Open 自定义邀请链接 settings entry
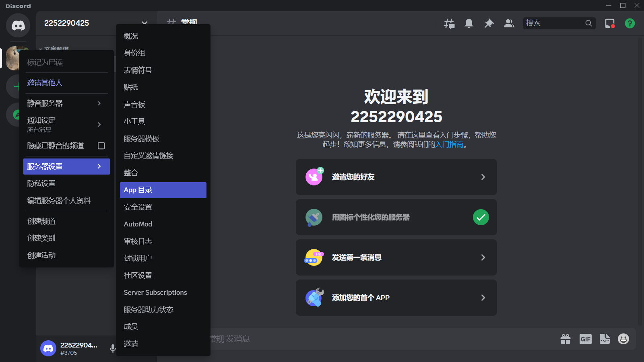This screenshot has width=644, height=362. click(163, 156)
